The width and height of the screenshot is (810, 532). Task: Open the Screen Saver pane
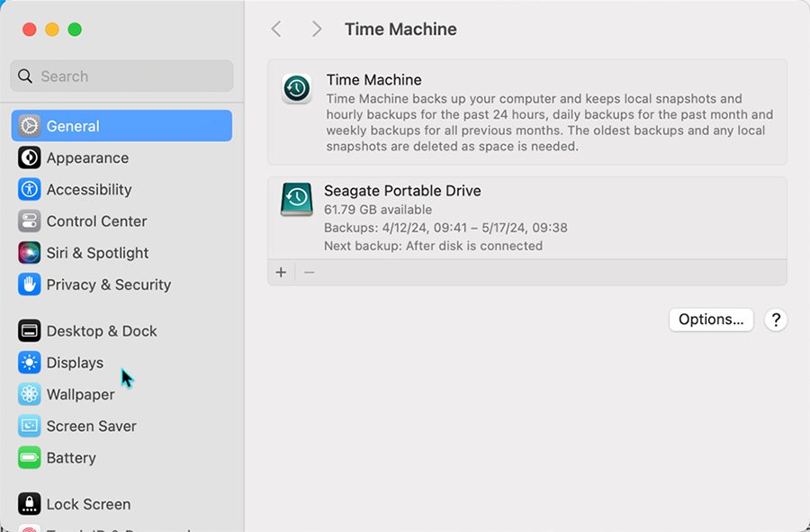pos(91,426)
